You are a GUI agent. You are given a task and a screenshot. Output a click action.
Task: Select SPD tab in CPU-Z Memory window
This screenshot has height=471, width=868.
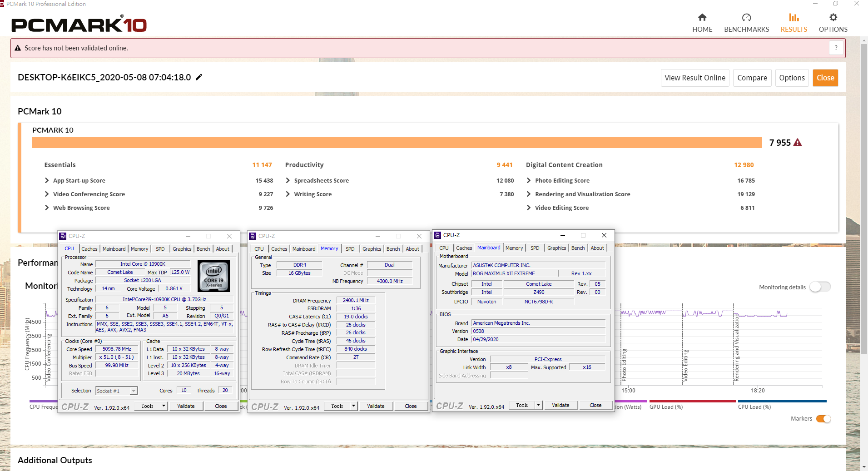[350, 249]
